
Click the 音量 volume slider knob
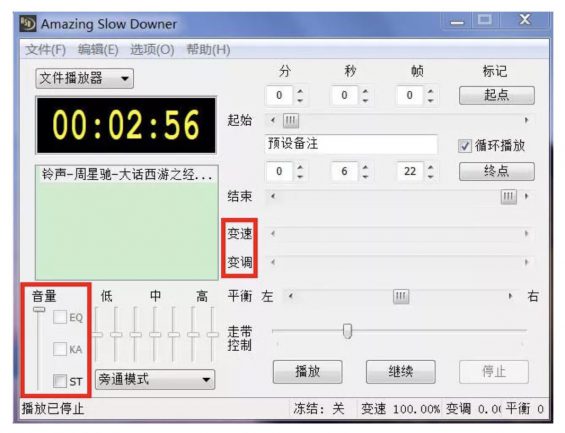(x=39, y=309)
